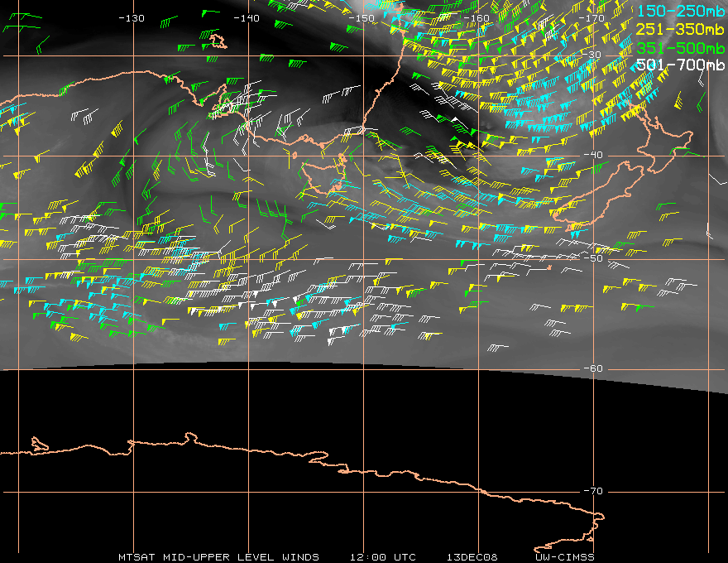Click the -140 longitude label
Image resolution: width=728 pixels, height=563 pixels.
pos(246,18)
